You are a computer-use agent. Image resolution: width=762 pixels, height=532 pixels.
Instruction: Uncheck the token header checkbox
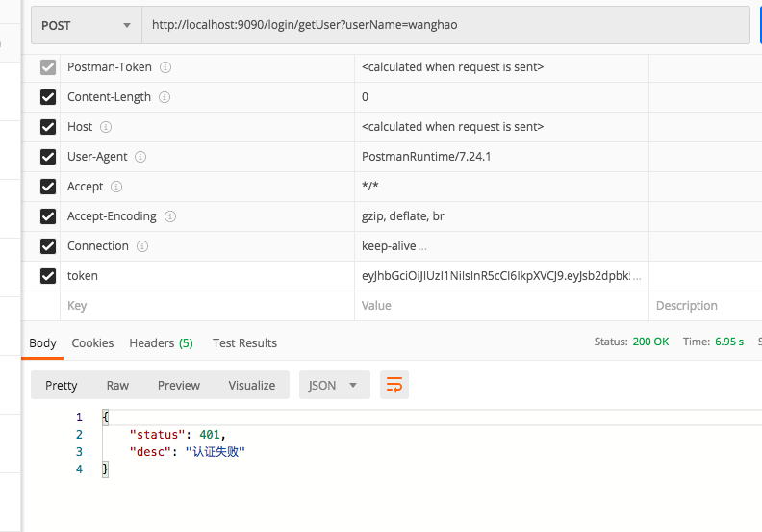click(48, 276)
